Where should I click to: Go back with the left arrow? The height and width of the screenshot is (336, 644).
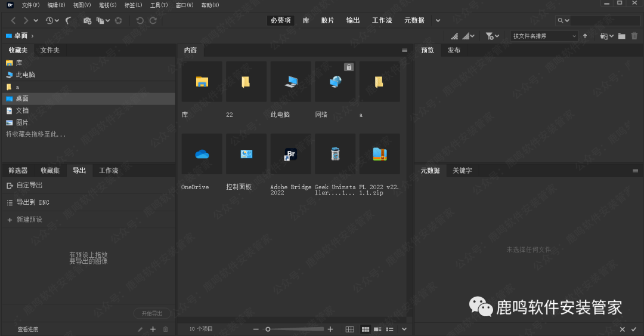coord(14,20)
